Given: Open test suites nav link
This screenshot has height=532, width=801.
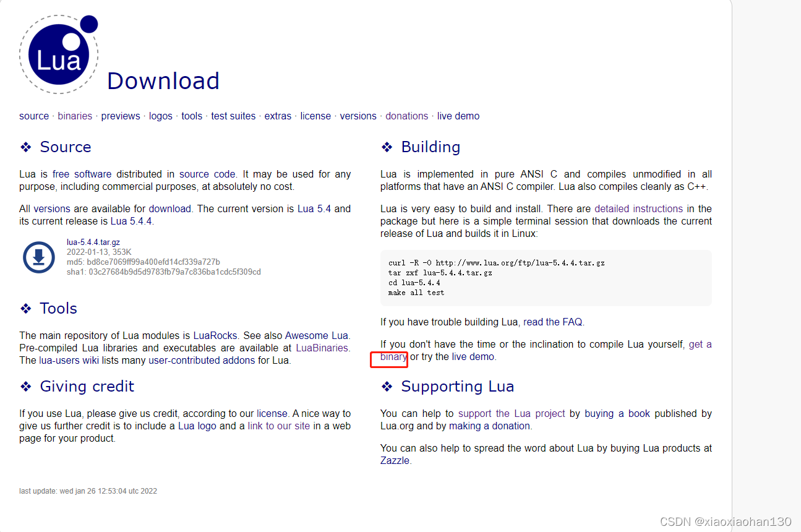Looking at the screenshot, I should coord(233,116).
